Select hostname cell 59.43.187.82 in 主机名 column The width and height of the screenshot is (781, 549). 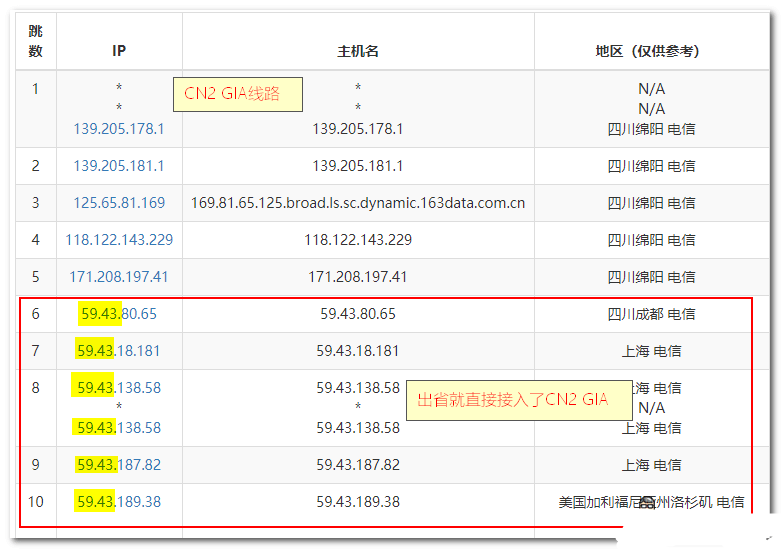358,465
